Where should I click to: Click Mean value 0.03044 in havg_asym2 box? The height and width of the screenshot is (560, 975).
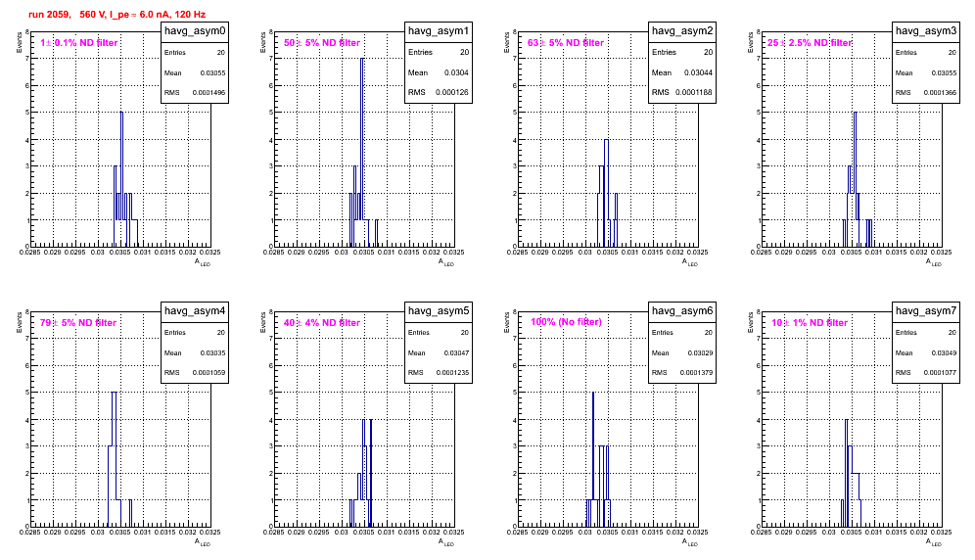[698, 72]
